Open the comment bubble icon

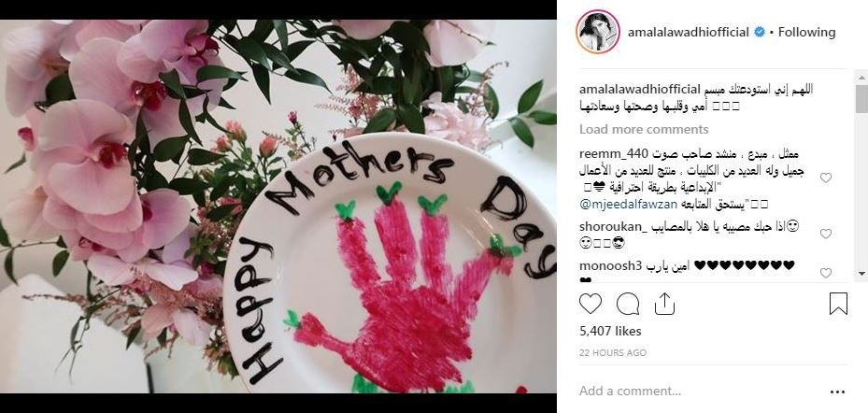tap(628, 304)
